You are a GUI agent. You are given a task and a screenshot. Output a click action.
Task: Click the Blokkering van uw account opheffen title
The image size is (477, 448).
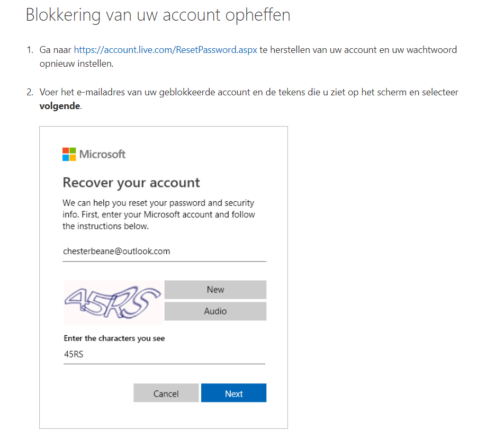[x=158, y=15]
